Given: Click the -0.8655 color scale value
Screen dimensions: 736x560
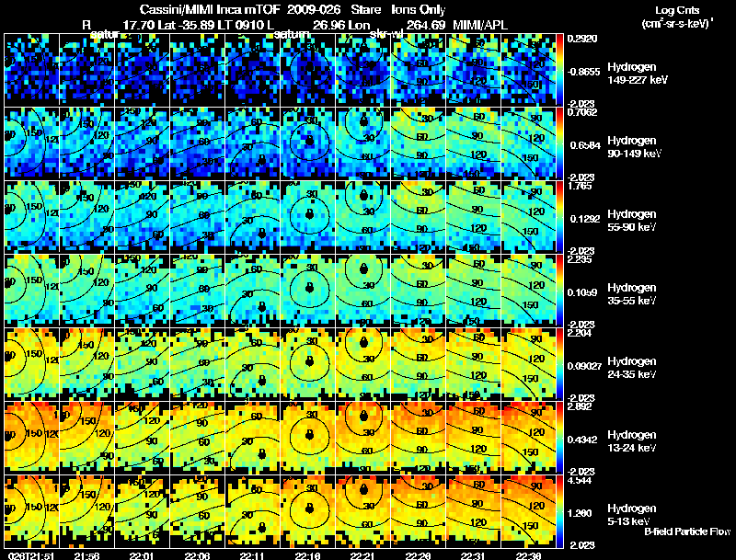Looking at the screenshot, I should (583, 72).
